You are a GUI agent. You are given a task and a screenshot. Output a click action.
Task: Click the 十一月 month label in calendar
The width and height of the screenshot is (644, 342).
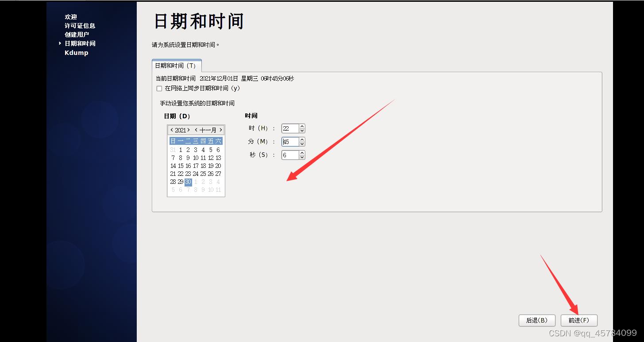(208, 130)
